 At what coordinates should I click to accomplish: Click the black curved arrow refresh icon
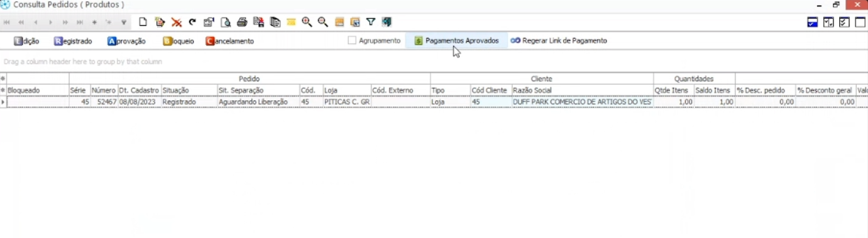[x=192, y=22]
